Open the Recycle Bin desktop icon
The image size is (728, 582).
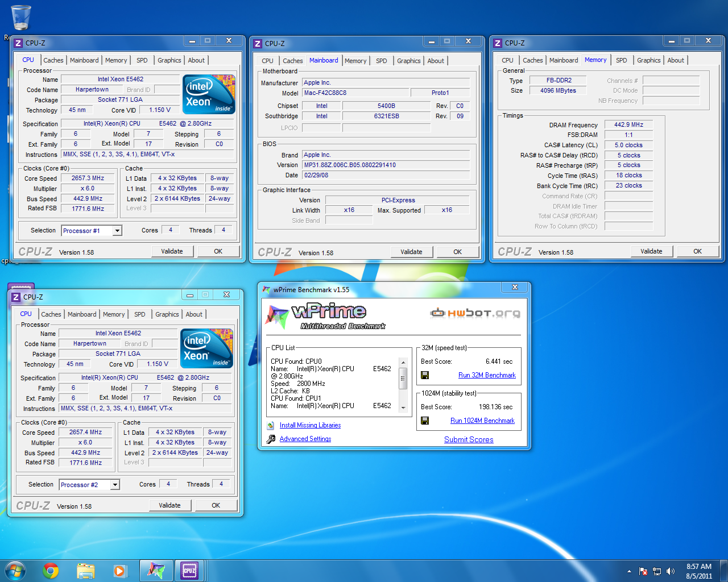[21, 17]
